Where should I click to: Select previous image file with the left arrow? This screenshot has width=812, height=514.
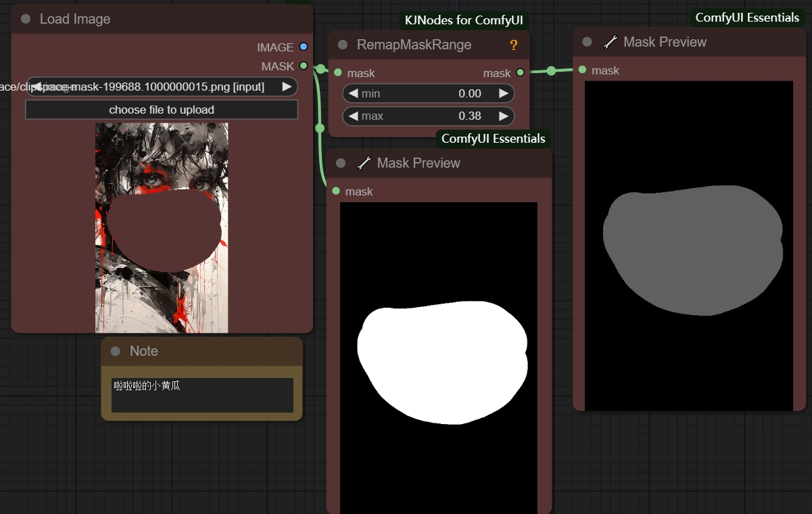point(37,87)
